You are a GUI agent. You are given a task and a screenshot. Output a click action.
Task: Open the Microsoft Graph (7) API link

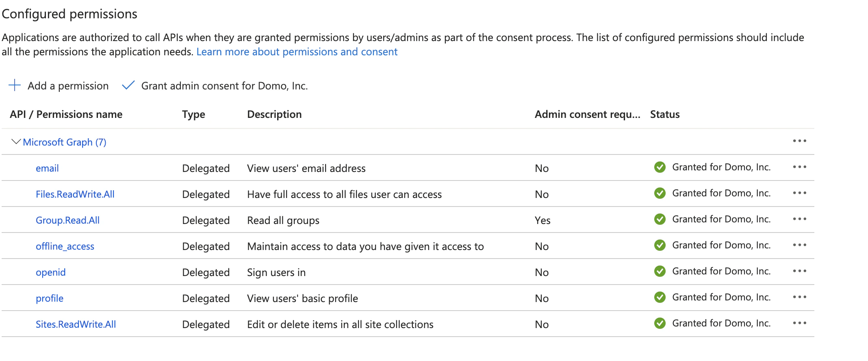65,142
